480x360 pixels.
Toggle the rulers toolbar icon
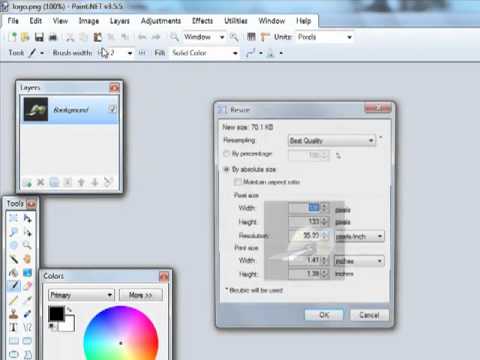pyautogui.click(x=265, y=37)
